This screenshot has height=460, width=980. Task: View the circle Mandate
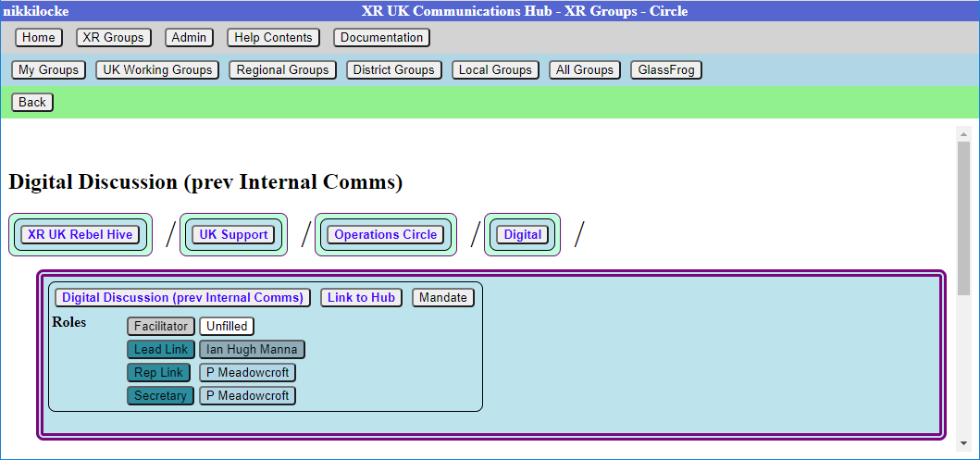click(443, 297)
